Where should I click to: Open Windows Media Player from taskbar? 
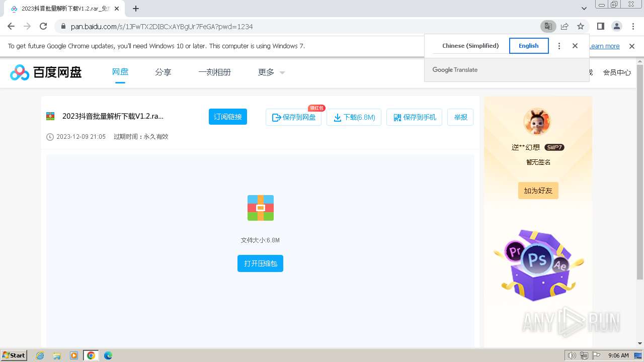tap(74, 355)
